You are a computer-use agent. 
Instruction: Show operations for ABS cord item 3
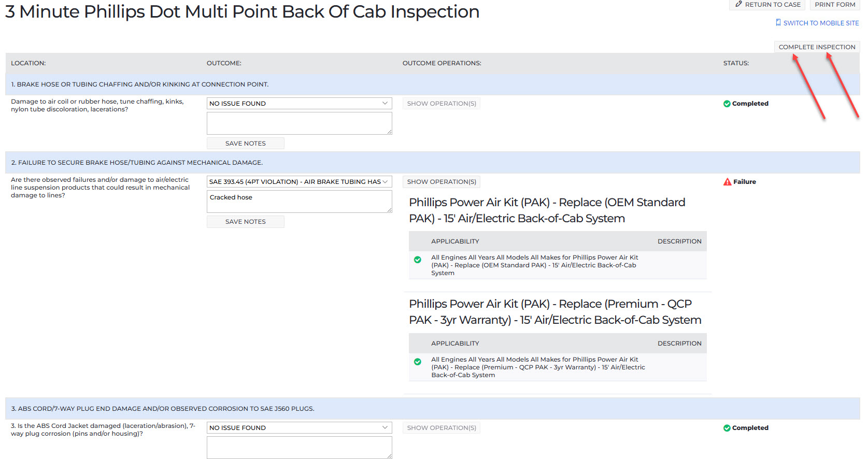pos(442,428)
